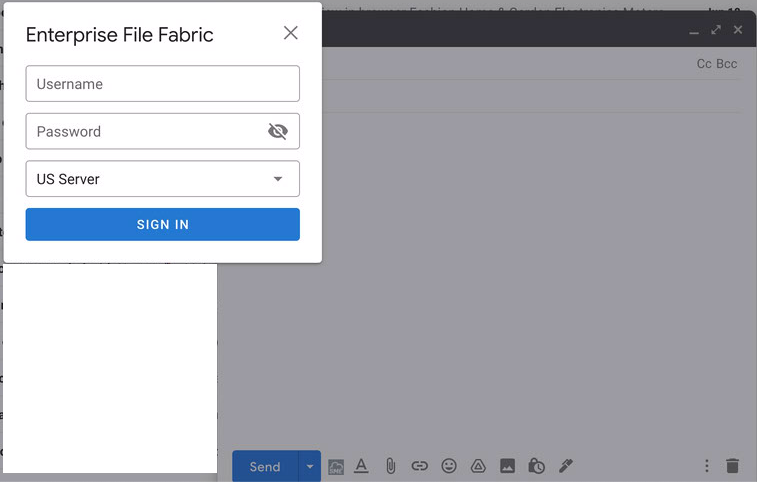Viewport: 757px width, 482px height.
Task: Open the send options arrow beside Send
Action: [310, 466]
